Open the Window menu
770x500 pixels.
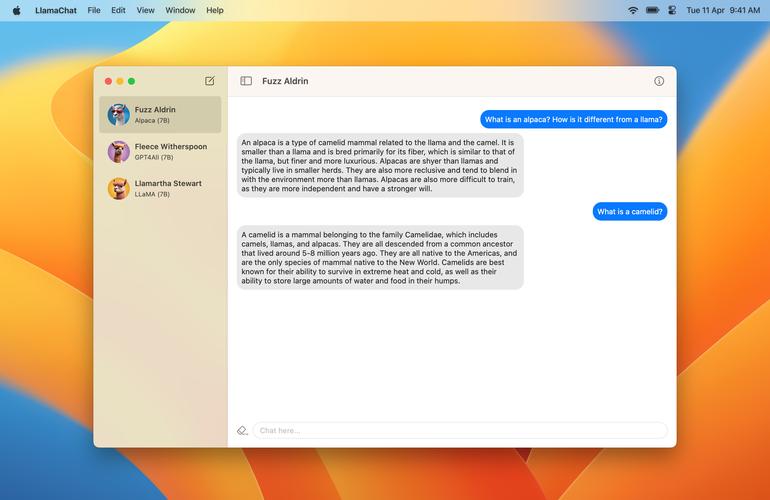tap(180, 10)
